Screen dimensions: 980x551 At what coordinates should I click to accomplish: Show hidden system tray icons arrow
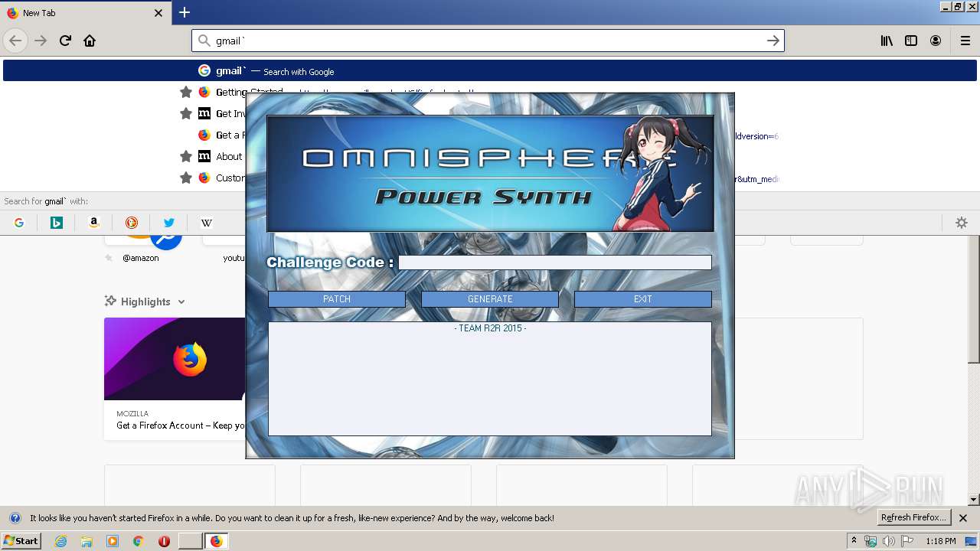[854, 540]
